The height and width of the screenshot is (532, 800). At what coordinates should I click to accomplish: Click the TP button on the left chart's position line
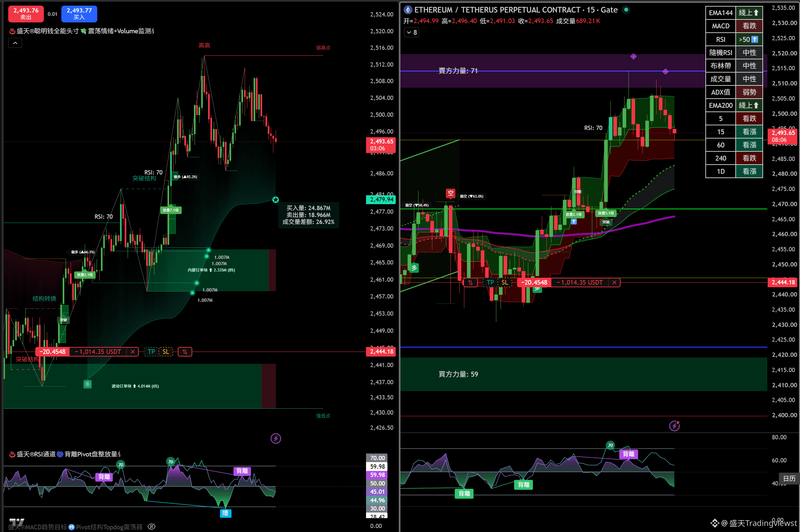(152, 352)
